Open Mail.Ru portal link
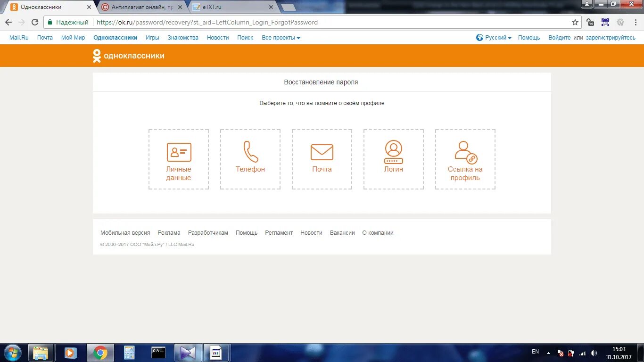The height and width of the screenshot is (362, 644). click(x=19, y=37)
